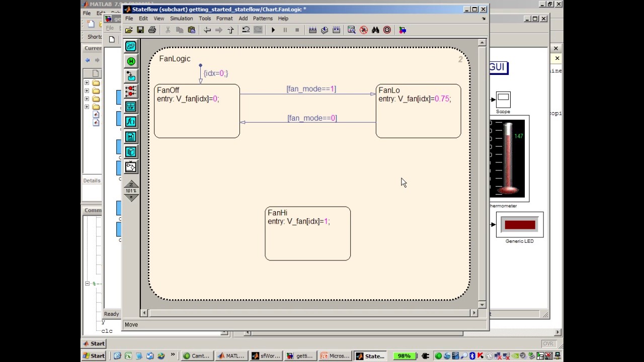Stop simulation square button
The width and height of the screenshot is (644, 362).
point(297,30)
